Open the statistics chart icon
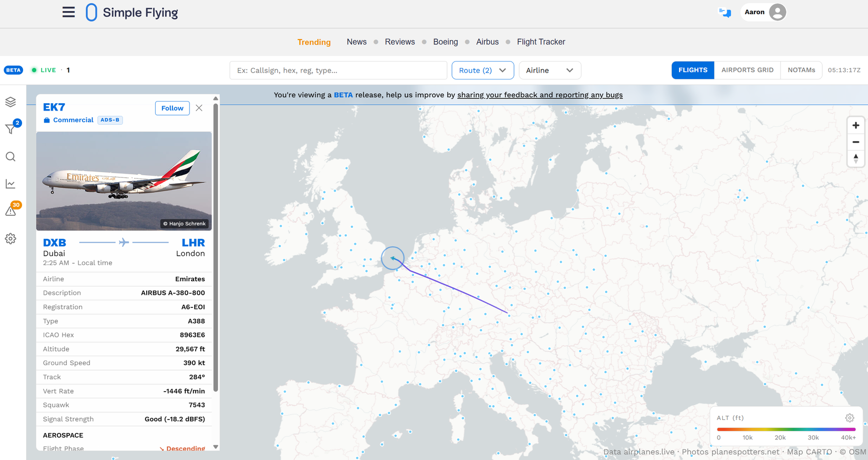The width and height of the screenshot is (868, 460). click(x=11, y=184)
